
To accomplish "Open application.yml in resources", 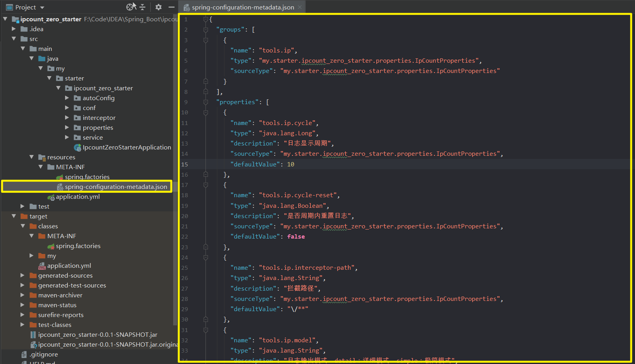I will coord(78,196).
